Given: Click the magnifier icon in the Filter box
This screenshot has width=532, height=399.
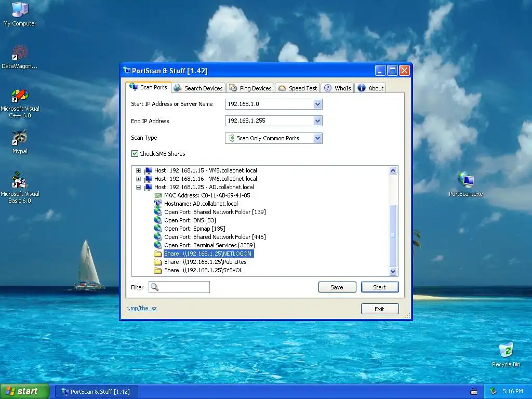Looking at the screenshot, I should click(x=154, y=287).
